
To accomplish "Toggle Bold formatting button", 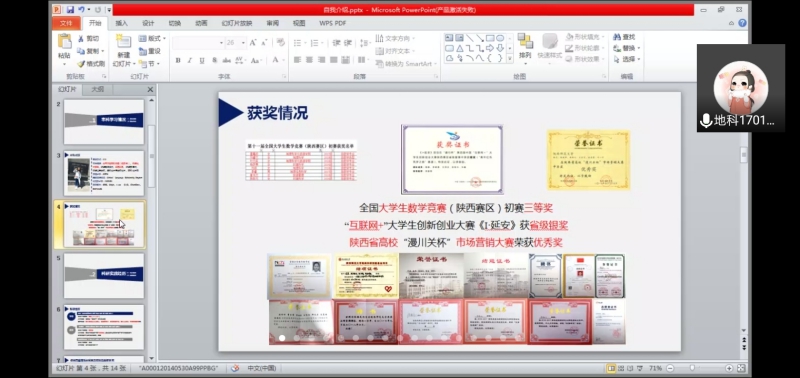I will pos(178,60).
